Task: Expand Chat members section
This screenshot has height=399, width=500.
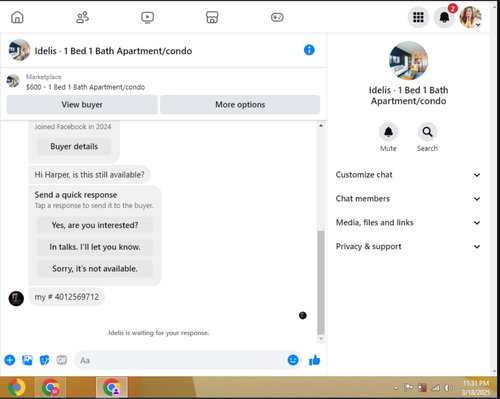Action: (x=408, y=199)
